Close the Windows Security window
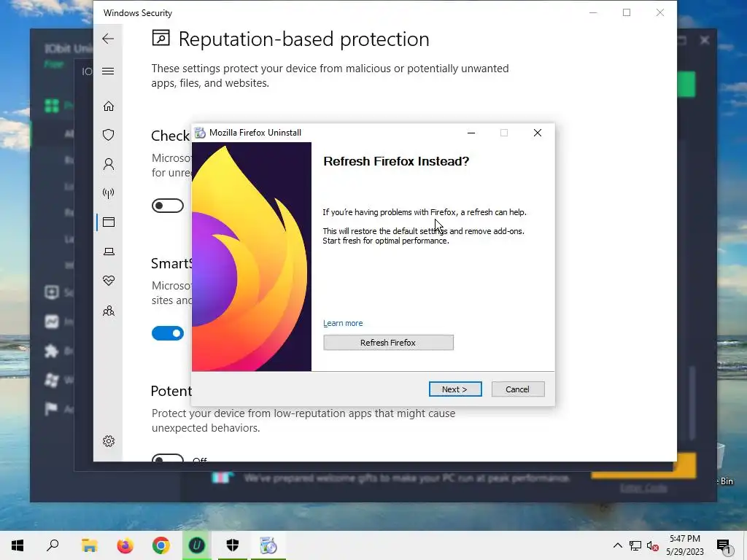This screenshot has height=560, width=747. (x=659, y=12)
